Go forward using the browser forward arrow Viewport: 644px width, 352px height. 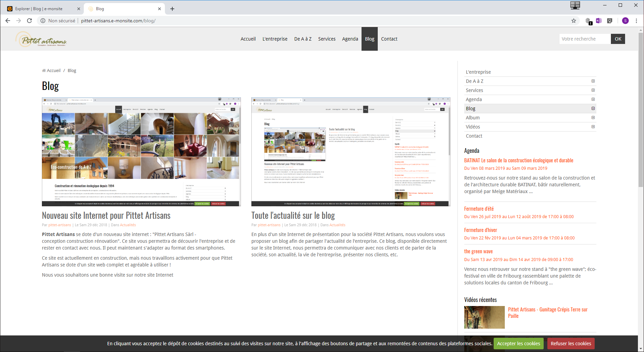19,21
